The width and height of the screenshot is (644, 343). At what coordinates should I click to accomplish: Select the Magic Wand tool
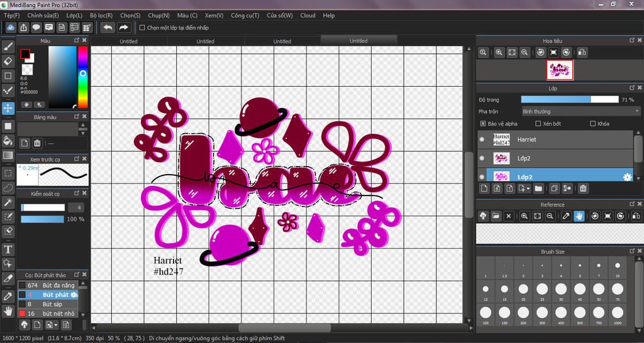pos(8,202)
